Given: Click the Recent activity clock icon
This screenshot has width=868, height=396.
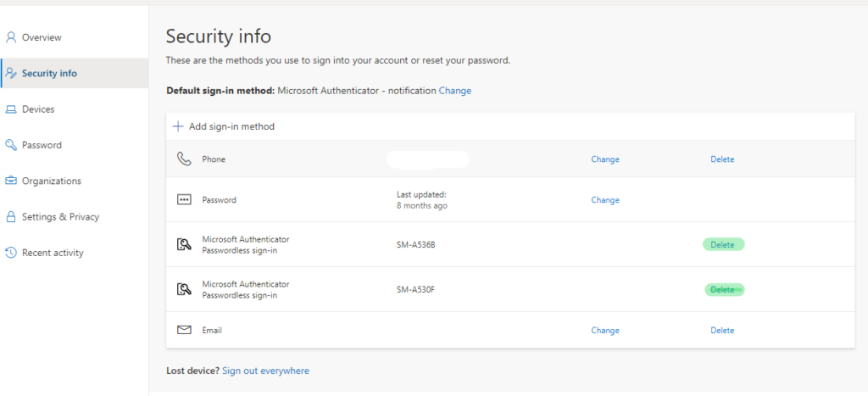Looking at the screenshot, I should coord(11,253).
